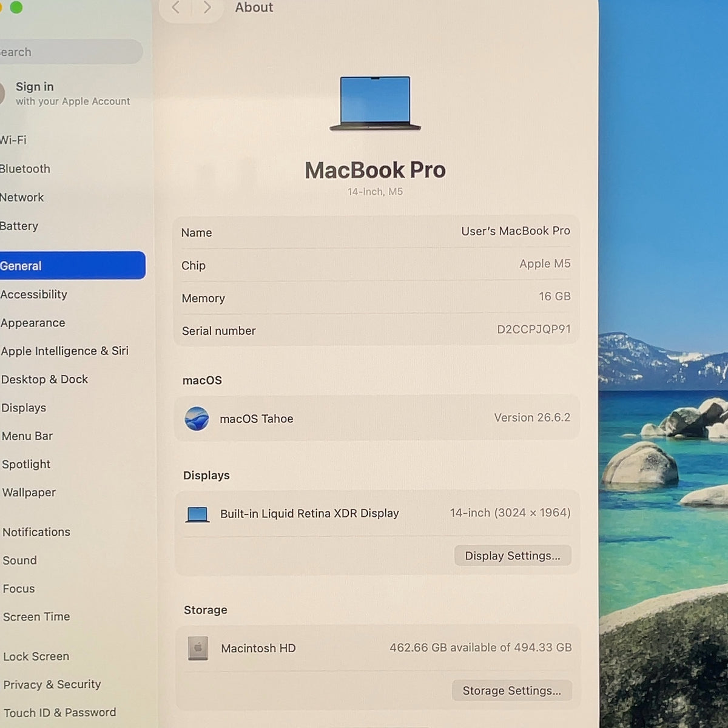This screenshot has height=728, width=728.
Task: Click the name "User's MacBook Pro"
Action: pyautogui.click(x=516, y=231)
